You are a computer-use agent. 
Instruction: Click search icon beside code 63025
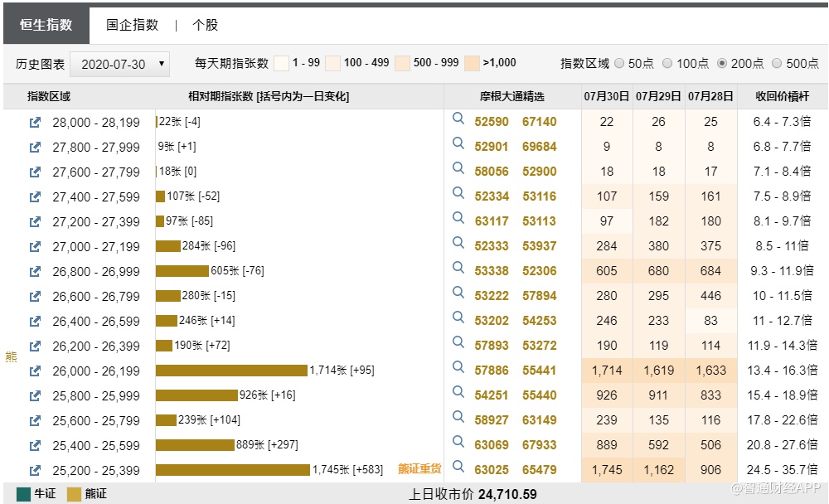(x=458, y=468)
